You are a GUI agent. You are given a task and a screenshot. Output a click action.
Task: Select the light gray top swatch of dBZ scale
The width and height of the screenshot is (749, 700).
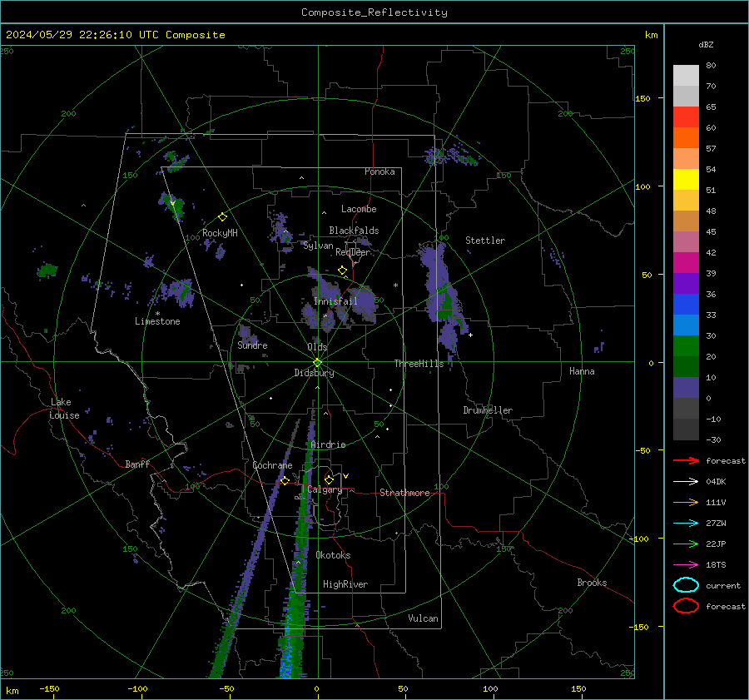tap(686, 76)
